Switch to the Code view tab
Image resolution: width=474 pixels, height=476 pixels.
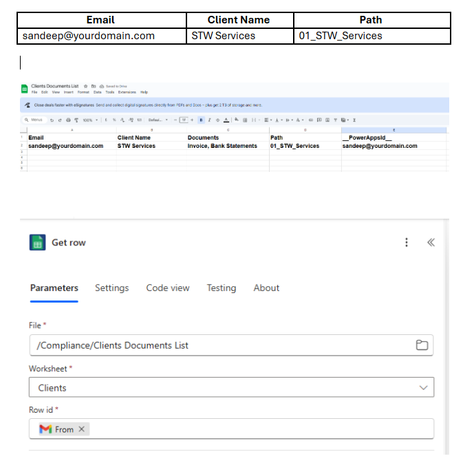(168, 288)
